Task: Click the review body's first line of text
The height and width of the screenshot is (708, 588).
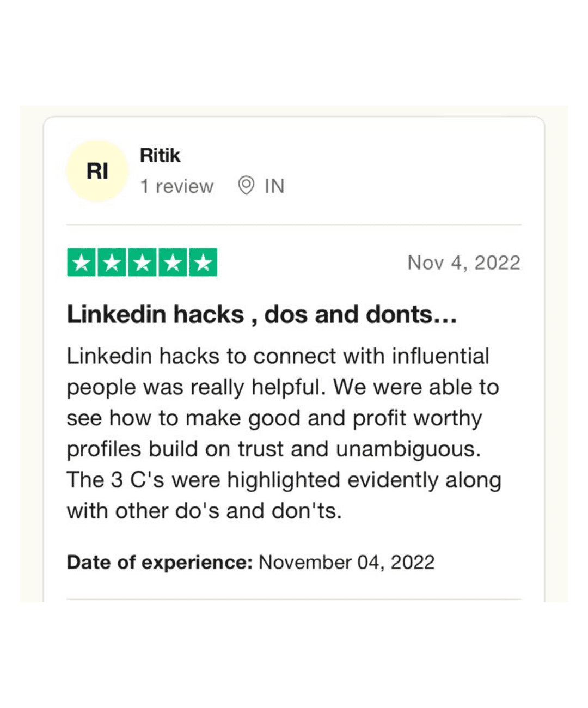Action: click(x=278, y=356)
